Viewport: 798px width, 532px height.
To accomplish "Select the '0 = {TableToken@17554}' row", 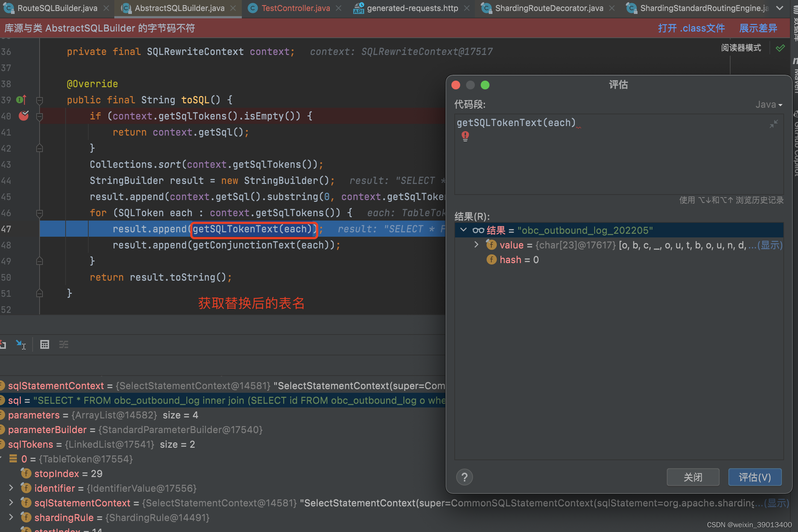I will [223, 459].
